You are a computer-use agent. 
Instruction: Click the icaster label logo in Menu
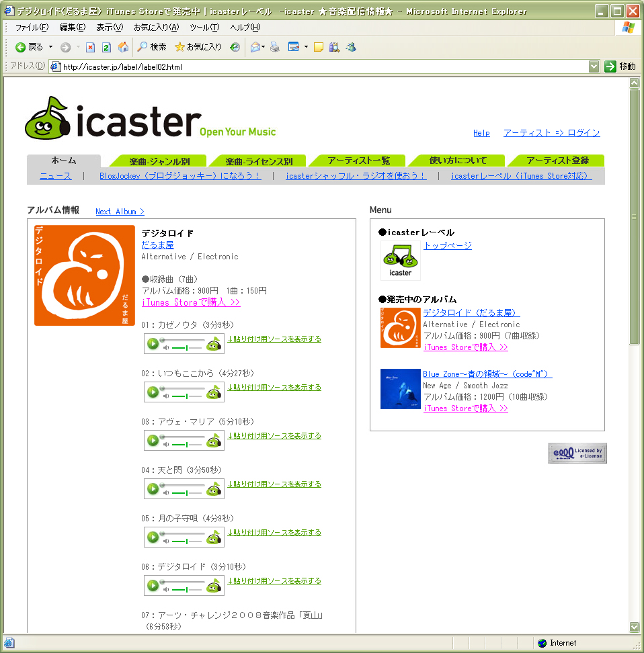click(x=400, y=261)
